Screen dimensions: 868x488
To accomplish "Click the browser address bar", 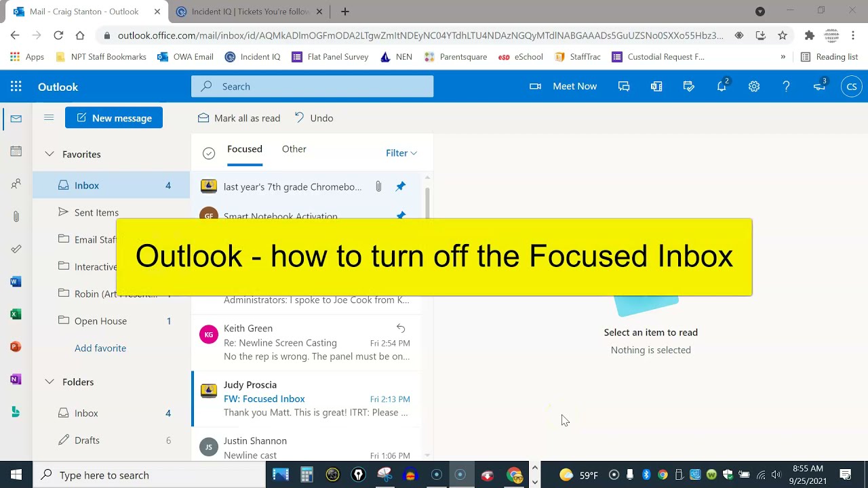I will [419, 35].
